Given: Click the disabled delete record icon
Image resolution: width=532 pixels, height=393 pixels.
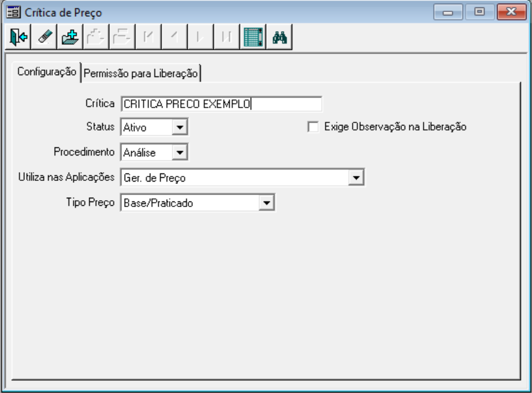Looking at the screenshot, I should pos(122,37).
